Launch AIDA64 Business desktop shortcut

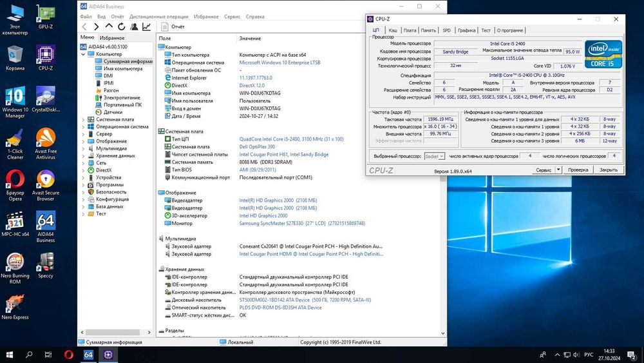coord(46,227)
